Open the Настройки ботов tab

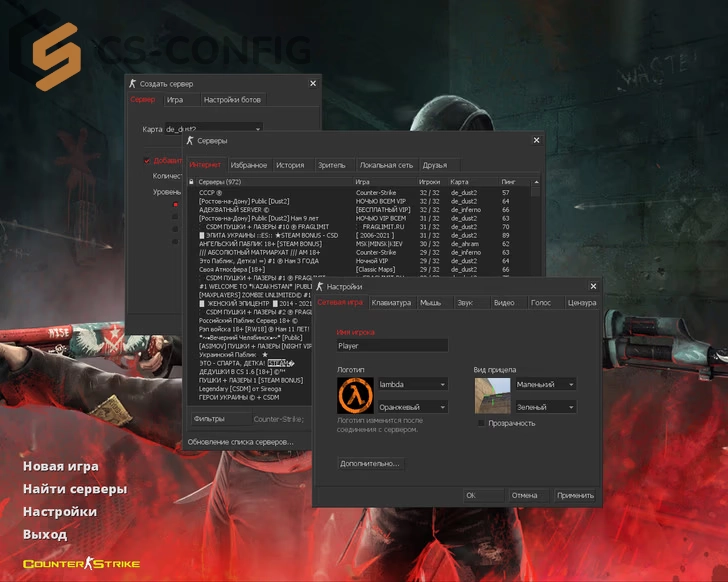(232, 99)
